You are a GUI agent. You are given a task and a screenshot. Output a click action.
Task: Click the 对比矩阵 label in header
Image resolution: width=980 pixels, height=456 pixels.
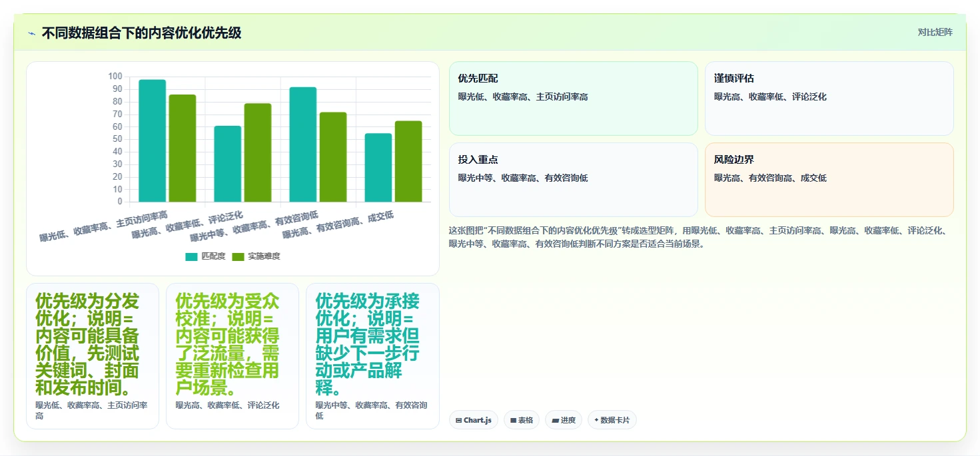[935, 33]
